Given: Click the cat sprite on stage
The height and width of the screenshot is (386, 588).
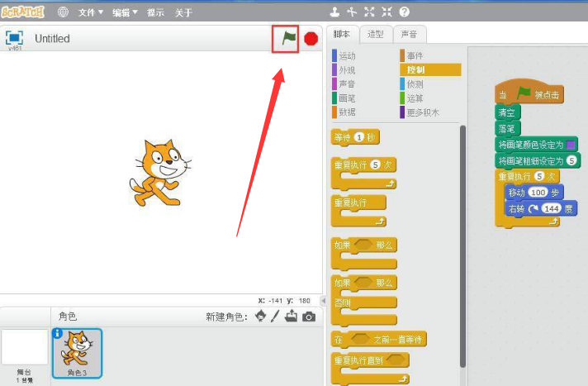Looking at the screenshot, I should 160,173.
